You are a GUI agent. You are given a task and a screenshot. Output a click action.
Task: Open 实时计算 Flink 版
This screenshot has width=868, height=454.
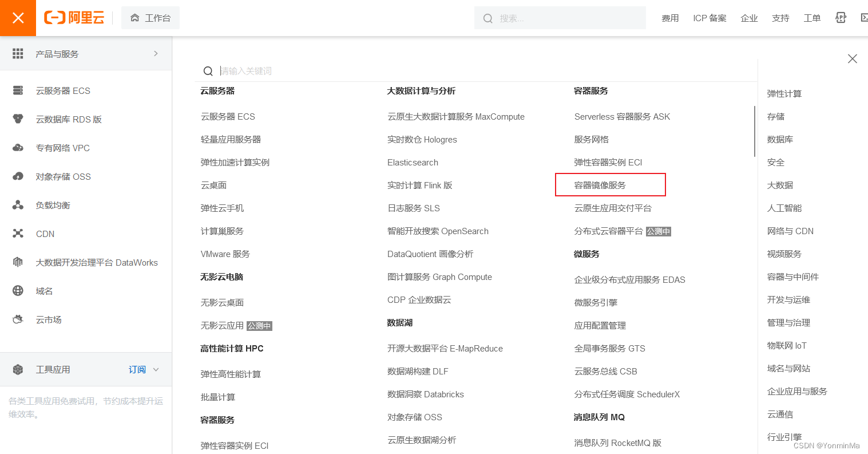pos(419,185)
